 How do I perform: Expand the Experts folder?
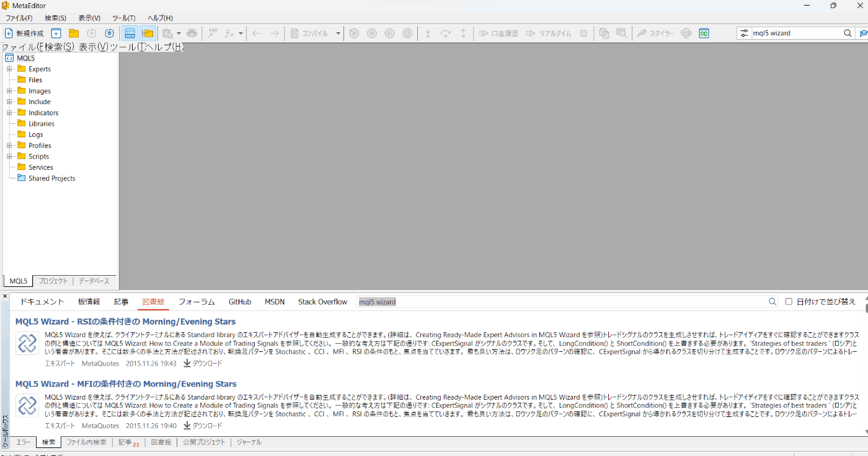pyautogui.click(x=9, y=69)
